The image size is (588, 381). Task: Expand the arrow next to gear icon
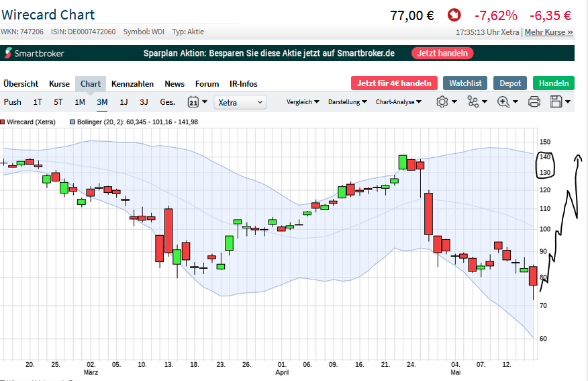(454, 101)
